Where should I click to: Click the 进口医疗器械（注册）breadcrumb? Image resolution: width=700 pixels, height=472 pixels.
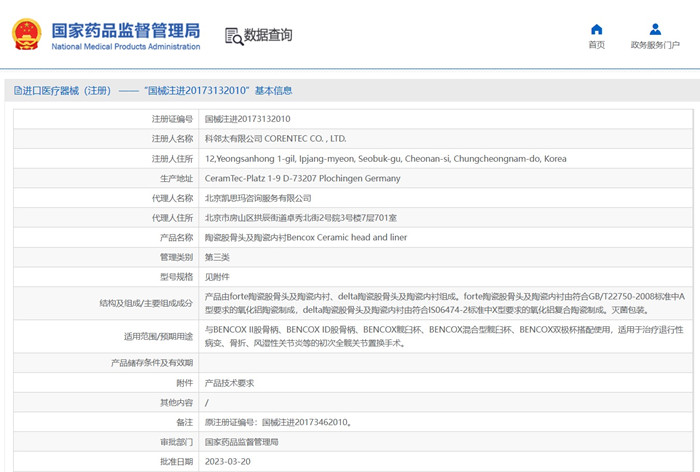[x=67, y=91]
